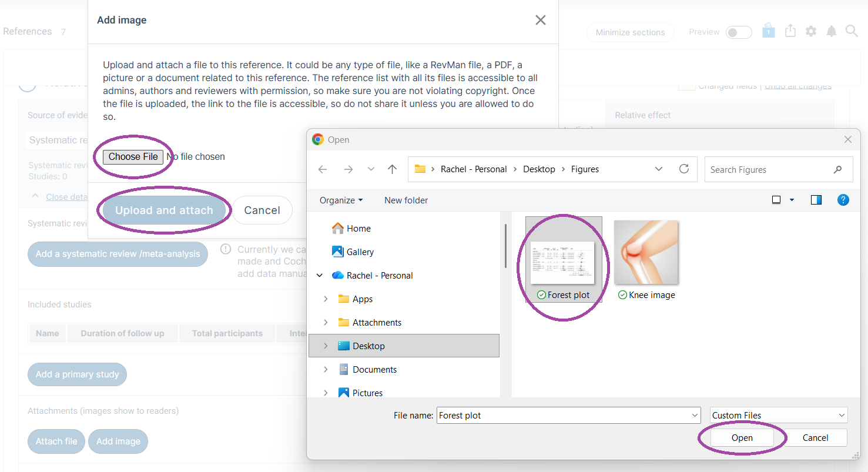Toggle the preview pane icon
The height and width of the screenshot is (472, 868).
pyautogui.click(x=816, y=200)
